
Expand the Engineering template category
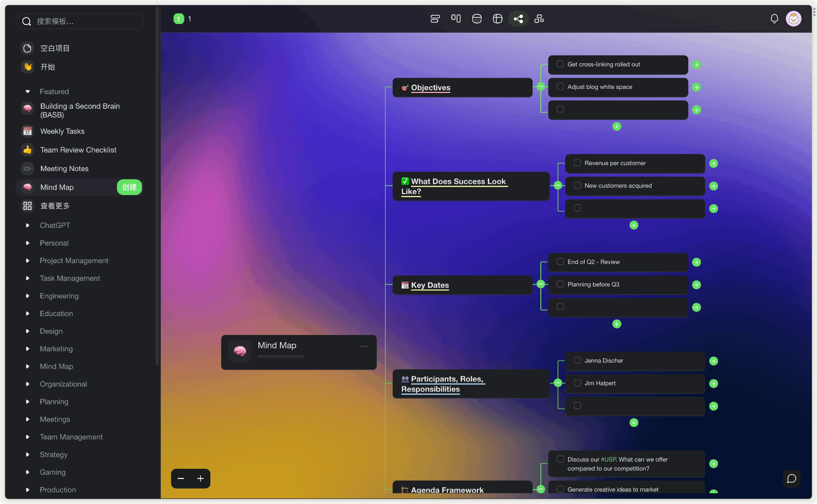point(28,296)
